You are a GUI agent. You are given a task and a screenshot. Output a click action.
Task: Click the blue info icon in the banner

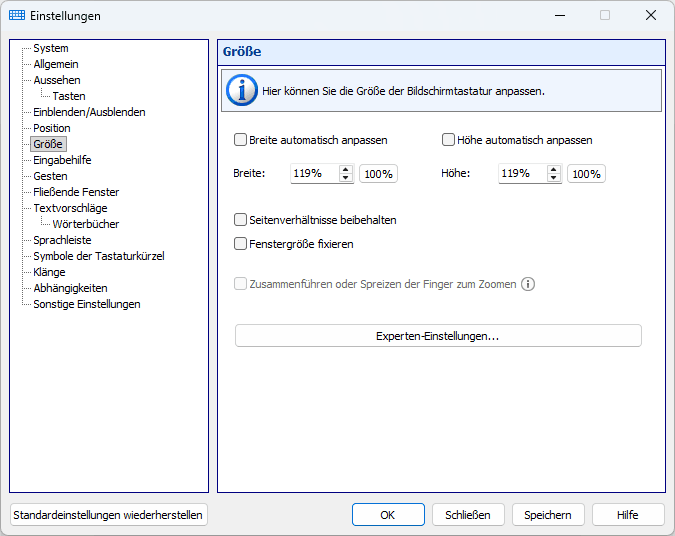(x=242, y=90)
